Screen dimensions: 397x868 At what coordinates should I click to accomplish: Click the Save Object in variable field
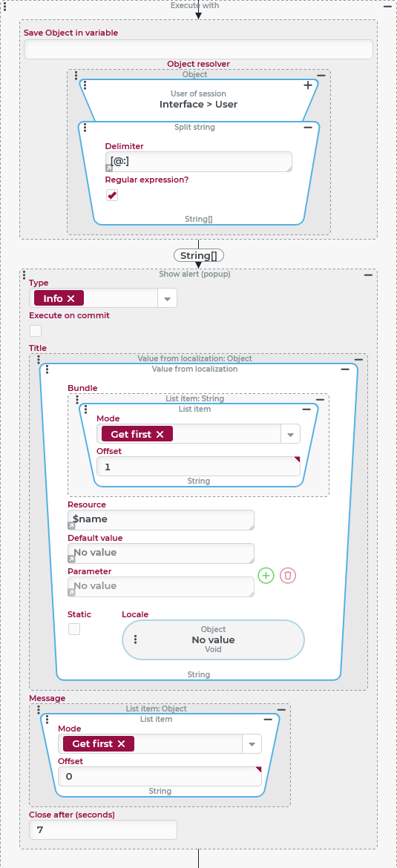198,49
